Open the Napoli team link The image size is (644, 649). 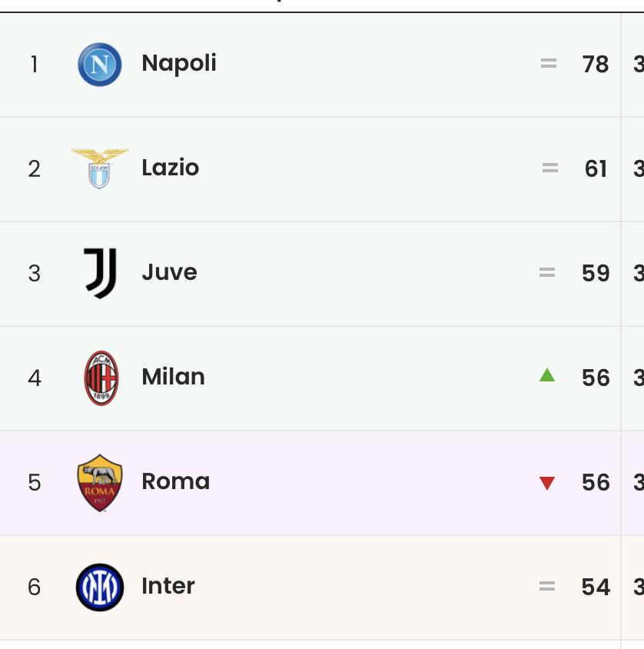coord(179,64)
